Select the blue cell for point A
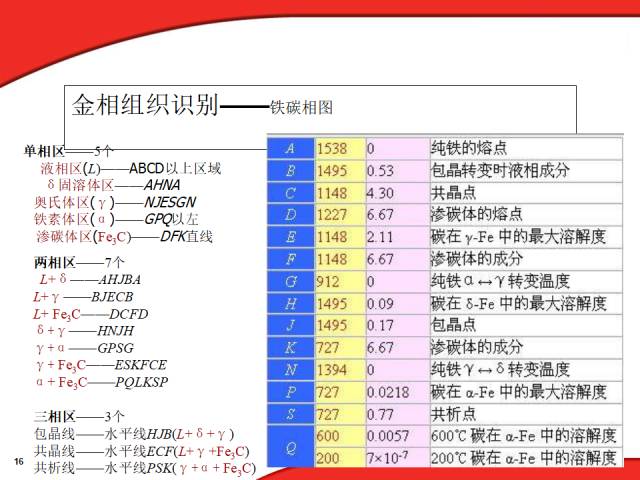Image resolution: width=640 pixels, height=480 pixels. click(291, 149)
